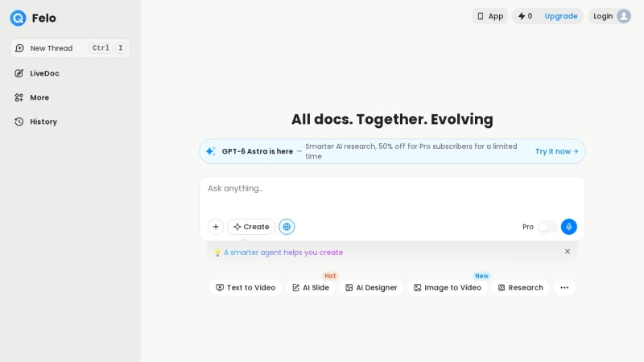Viewport: 644px width, 362px height.
Task: Click the GPT-6 Astra is here text
Action: click(257, 151)
